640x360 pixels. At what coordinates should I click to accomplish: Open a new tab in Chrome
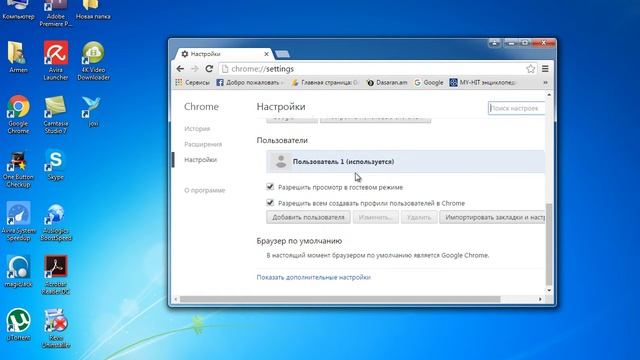click(x=282, y=54)
